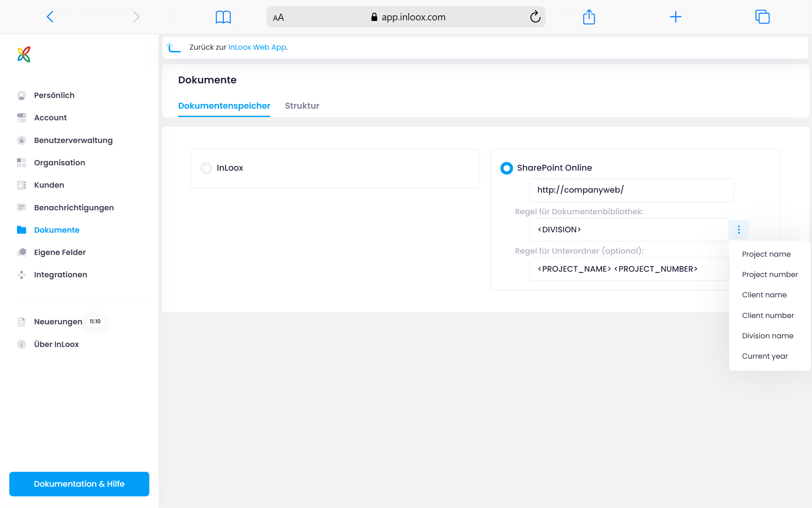Tap the AA reader text size control
The image size is (812, 508).
coord(278,17)
